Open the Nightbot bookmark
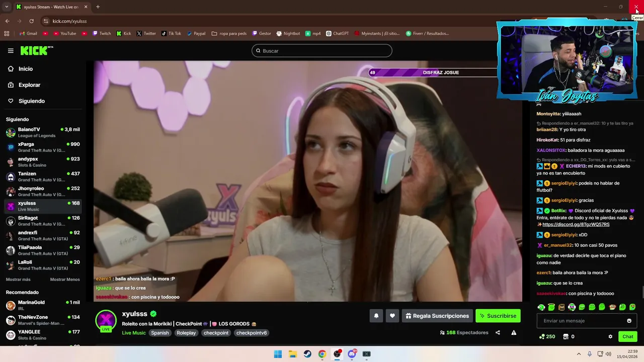This screenshot has width=644, height=362. coord(288,34)
